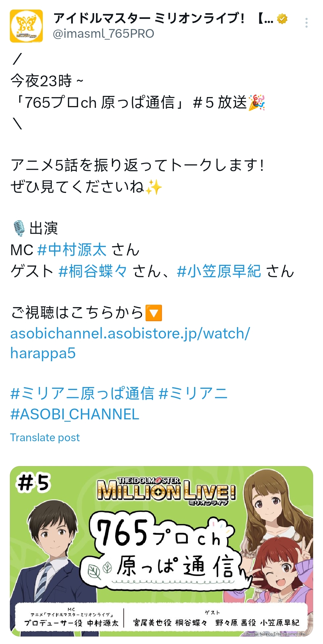The image size is (323, 644).
Task: Open the three-dot post options menu
Action: pos(307,23)
